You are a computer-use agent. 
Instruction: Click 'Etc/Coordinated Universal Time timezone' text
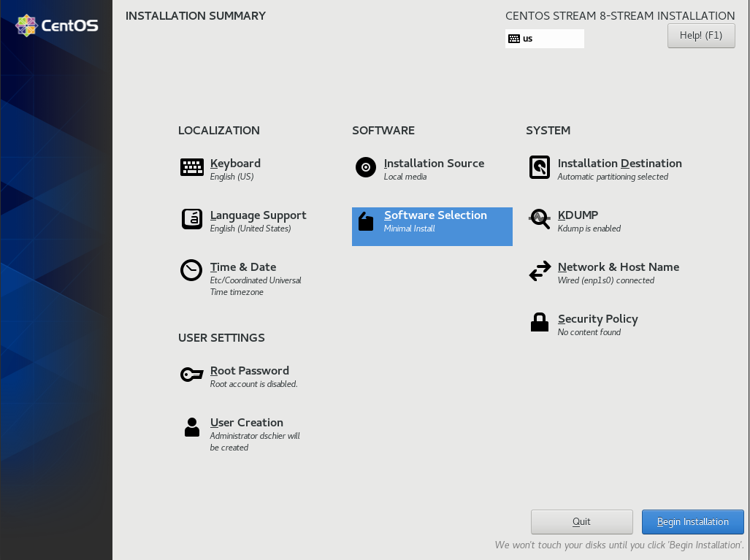[x=256, y=286]
